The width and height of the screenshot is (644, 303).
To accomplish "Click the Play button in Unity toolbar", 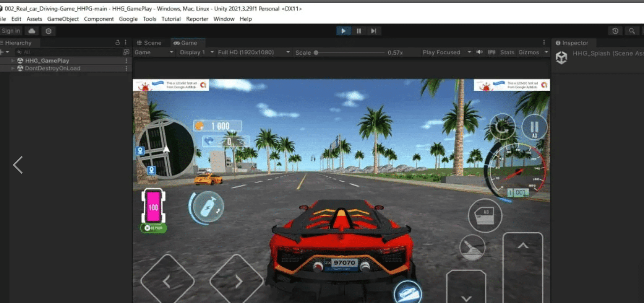I will [343, 31].
